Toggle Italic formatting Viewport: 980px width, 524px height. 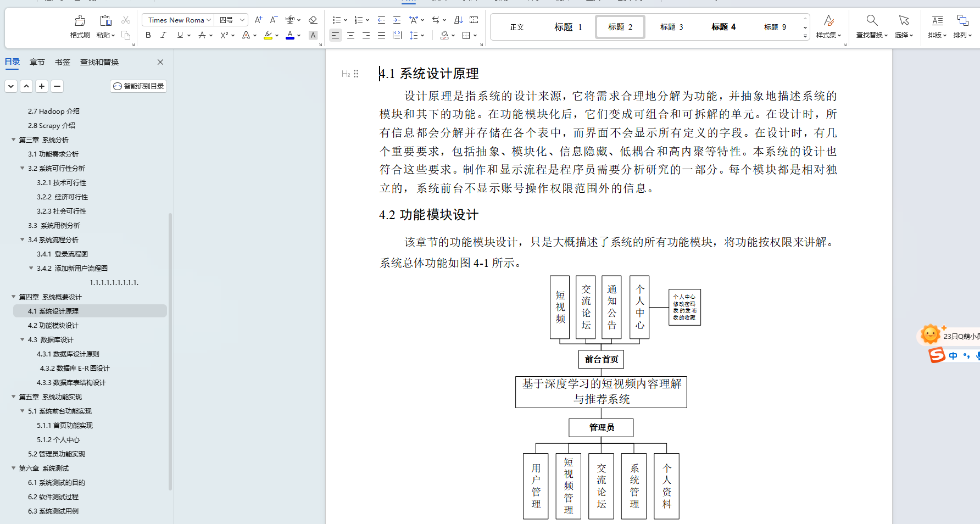163,35
